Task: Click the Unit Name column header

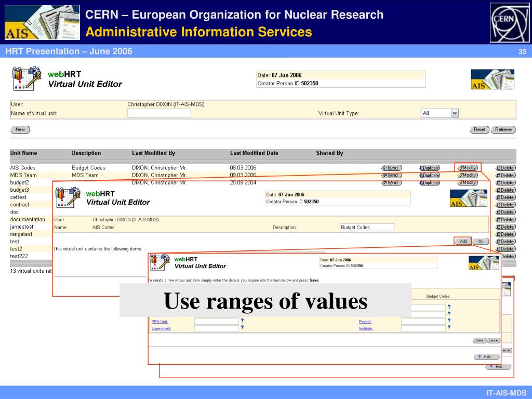Action: coord(23,153)
